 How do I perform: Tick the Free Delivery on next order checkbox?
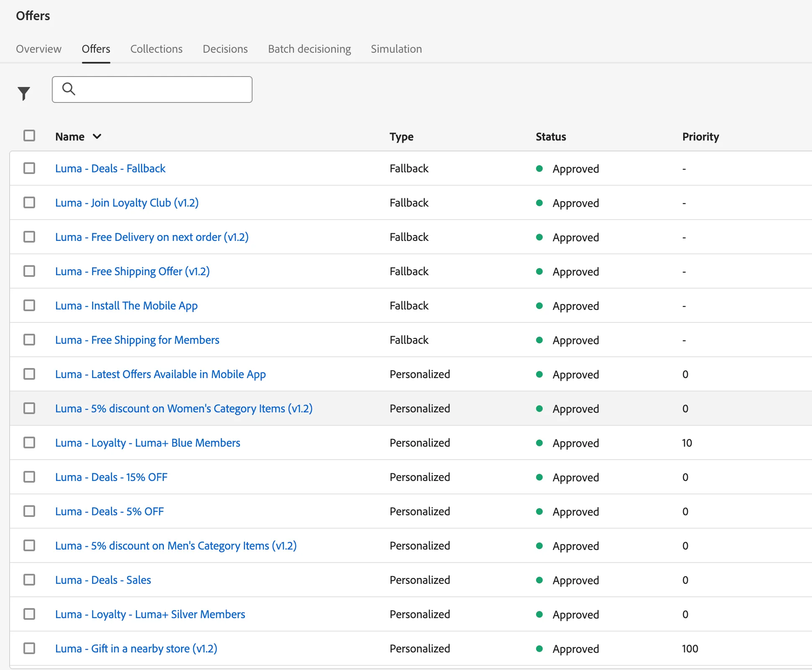coord(29,237)
